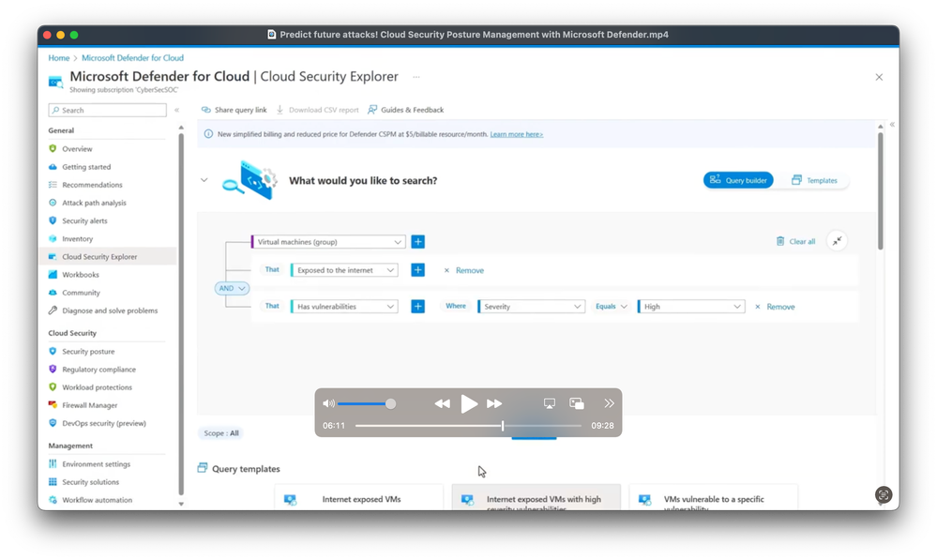Switch to the Templates tab
Viewport: 937px width, 560px height.
[x=814, y=180]
